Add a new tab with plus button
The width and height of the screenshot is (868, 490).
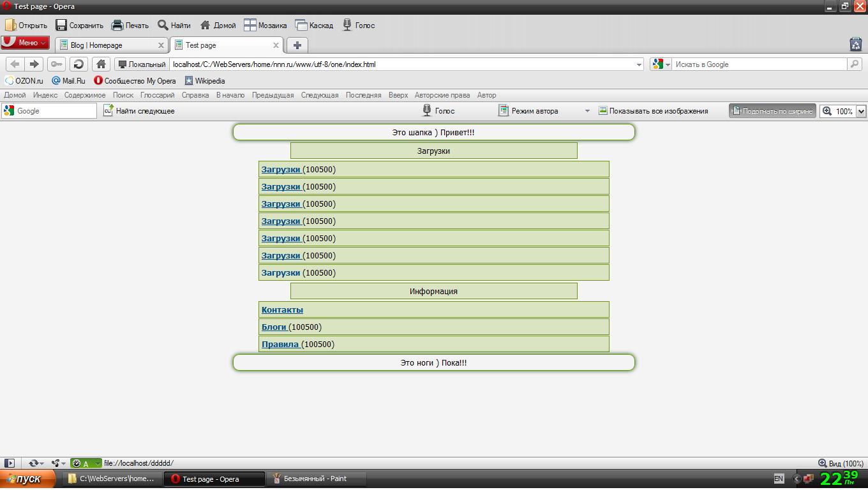click(297, 45)
